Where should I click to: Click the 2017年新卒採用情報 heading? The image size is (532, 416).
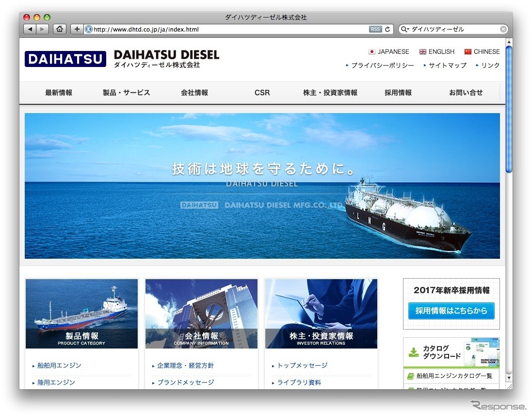451,290
